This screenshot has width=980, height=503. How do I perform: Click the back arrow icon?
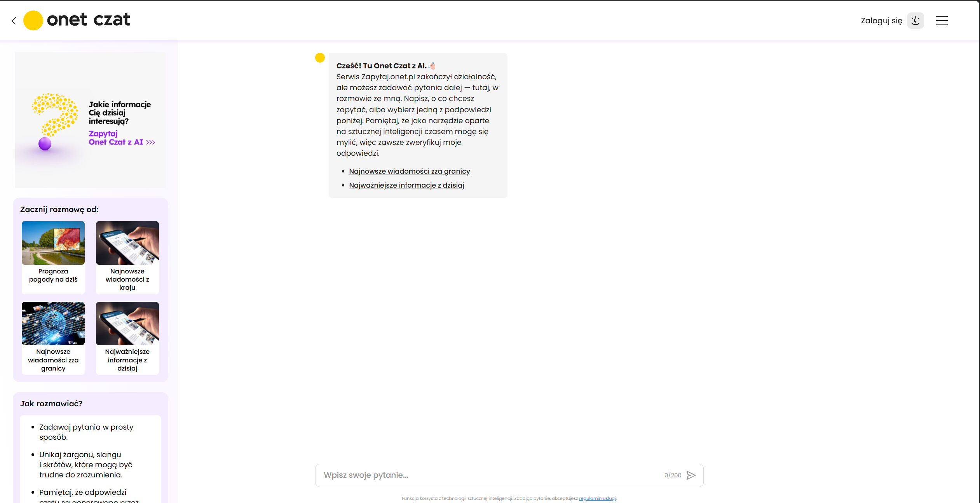14,21
